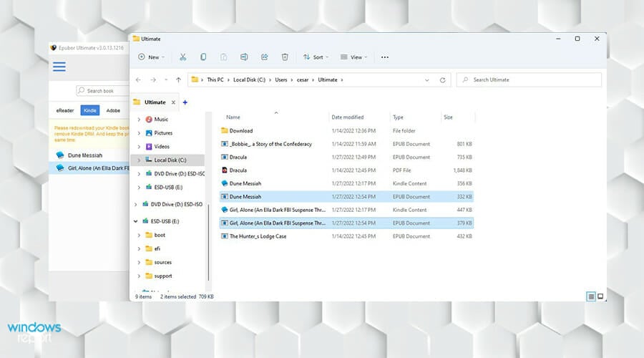Viewport: 644px width, 358px height.
Task: Click the Search Ultimate field
Action: (x=529, y=79)
